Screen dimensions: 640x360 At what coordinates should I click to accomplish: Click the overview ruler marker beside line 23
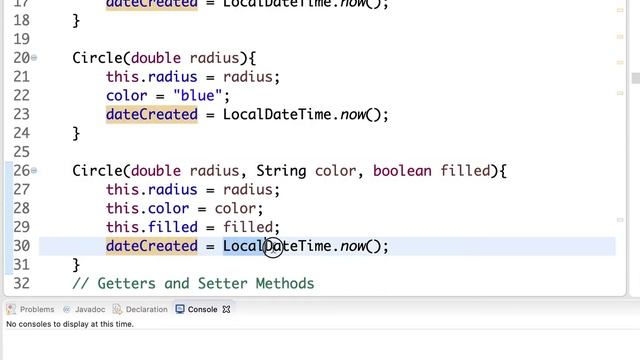(x=620, y=93)
